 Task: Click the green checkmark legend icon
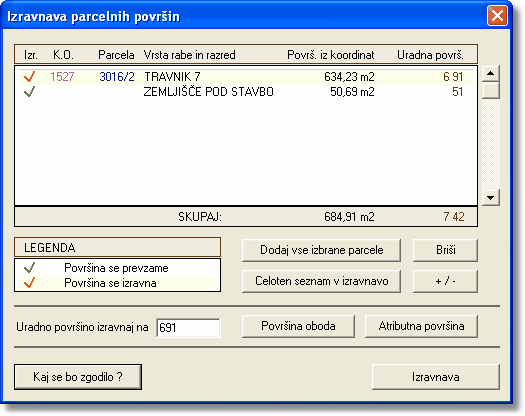(29, 268)
